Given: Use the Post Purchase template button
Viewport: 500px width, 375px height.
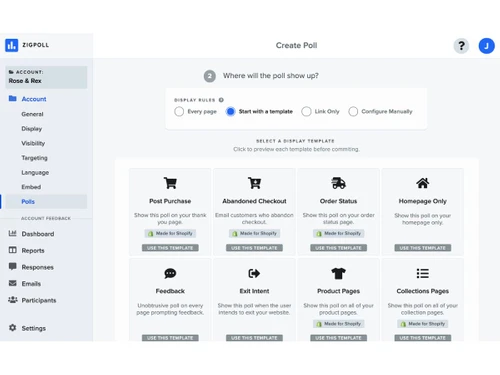Looking at the screenshot, I should coord(170,248).
